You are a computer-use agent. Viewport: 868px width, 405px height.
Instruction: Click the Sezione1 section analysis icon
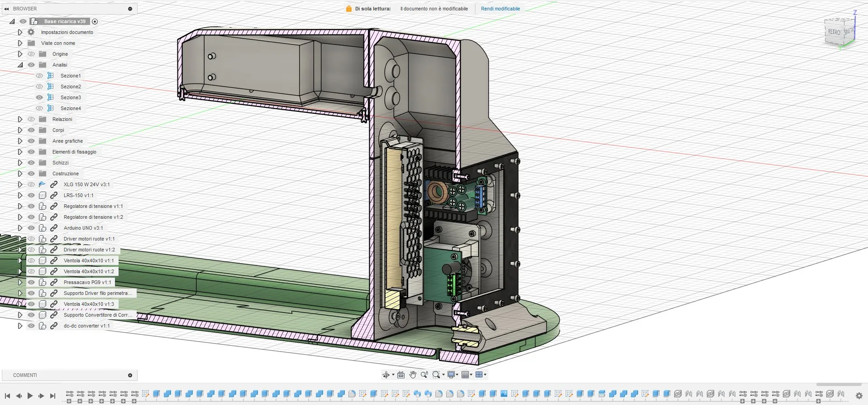click(51, 76)
